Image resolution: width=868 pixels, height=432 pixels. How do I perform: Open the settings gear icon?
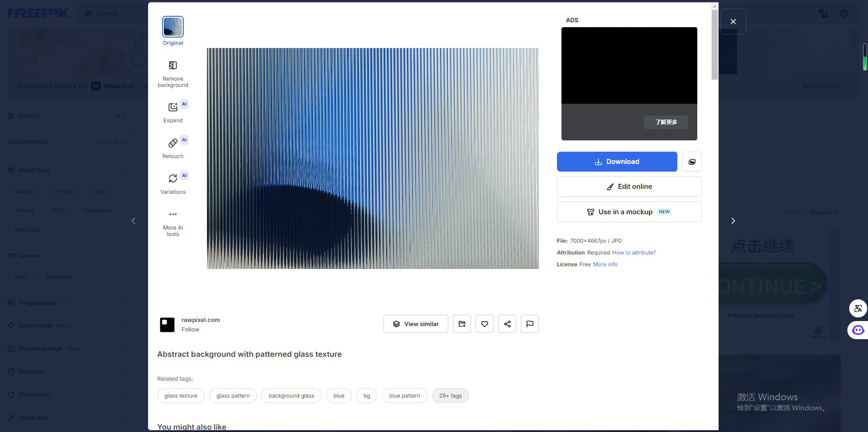point(844,13)
